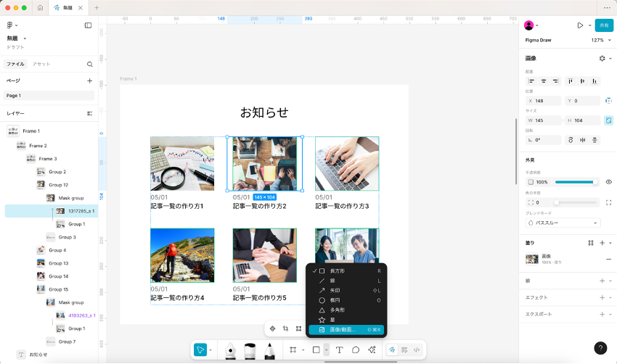Image resolution: width=617 pixels, height=364 pixels.
Task: Remove the image fill with minus
Action: [x=609, y=259]
